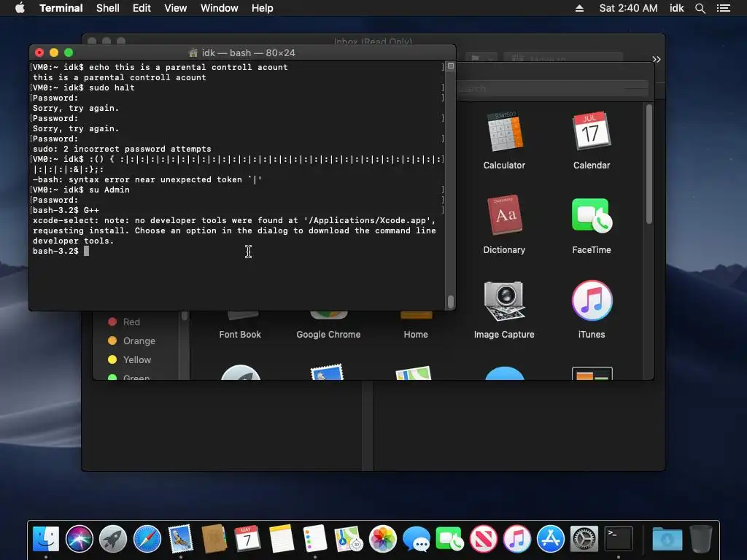This screenshot has height=560, width=747.
Task: Open iTunes from the Dock
Action: tap(517, 539)
